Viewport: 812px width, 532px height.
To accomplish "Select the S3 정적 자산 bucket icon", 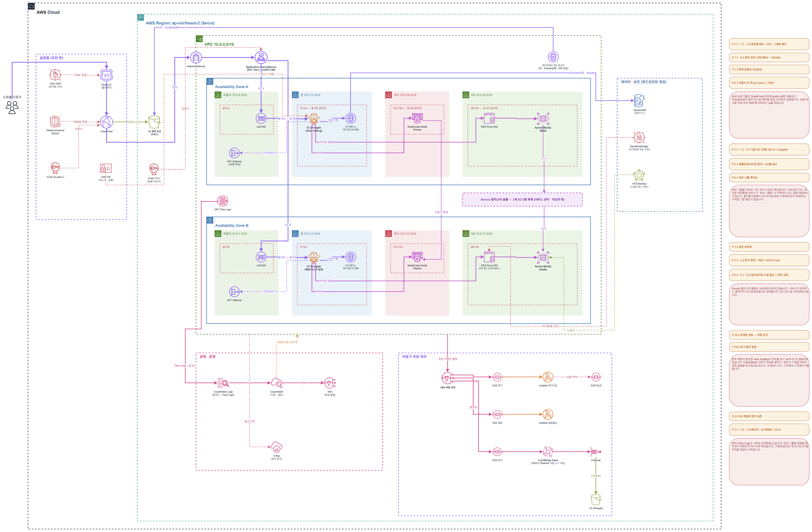I will (x=154, y=122).
